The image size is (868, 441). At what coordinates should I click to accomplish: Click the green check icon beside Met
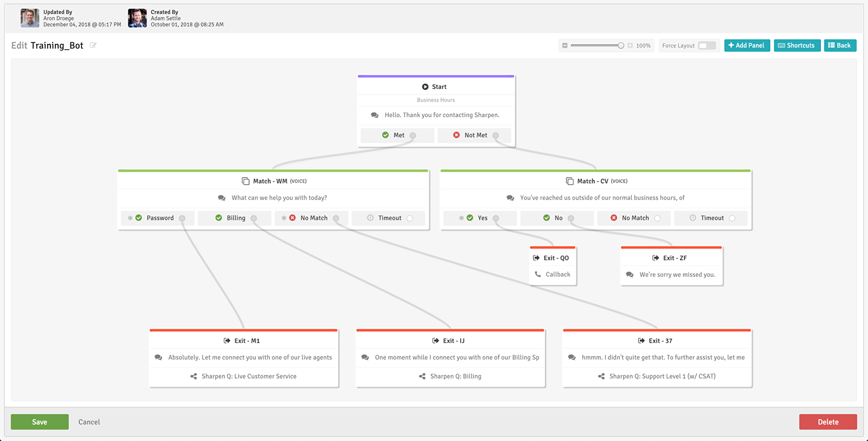click(x=385, y=135)
